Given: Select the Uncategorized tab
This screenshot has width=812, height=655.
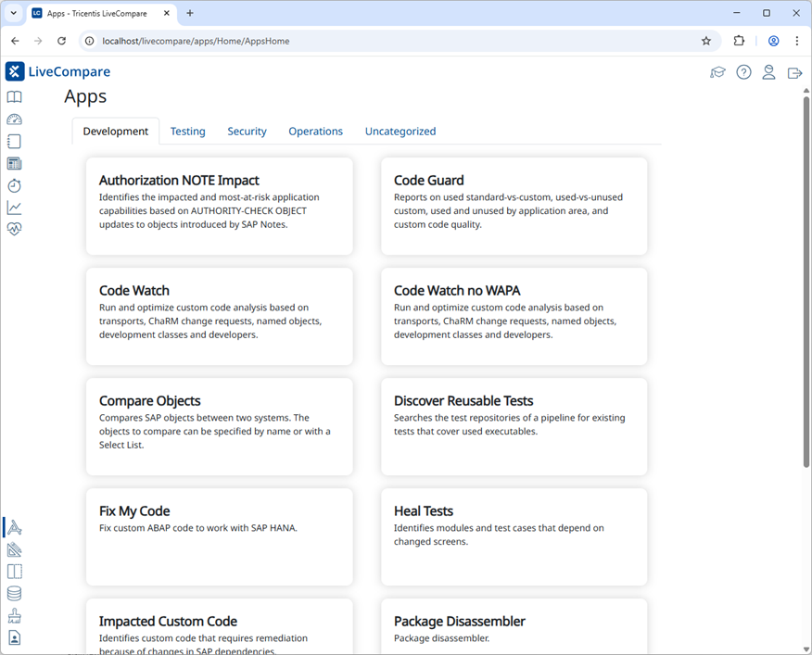Looking at the screenshot, I should click(x=400, y=132).
